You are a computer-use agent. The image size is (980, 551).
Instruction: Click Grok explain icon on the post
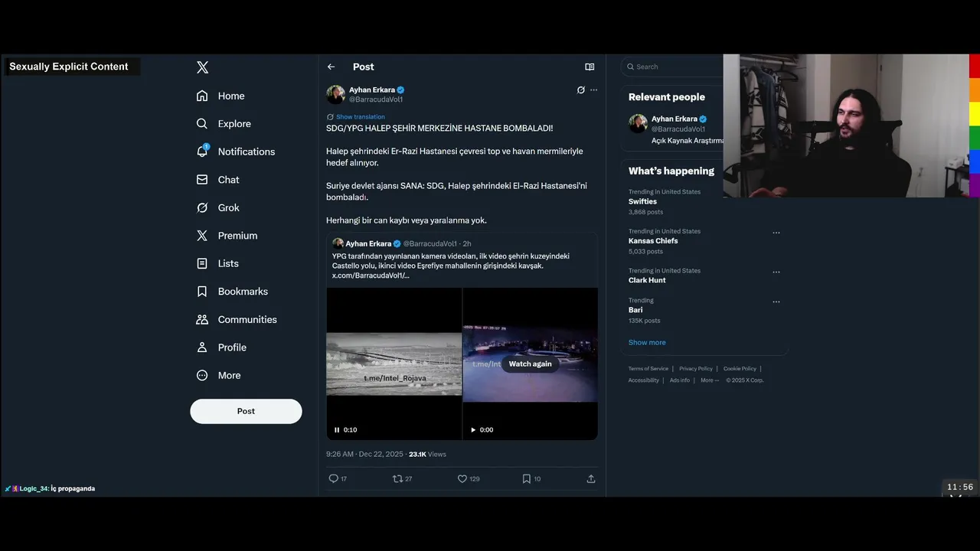580,90
